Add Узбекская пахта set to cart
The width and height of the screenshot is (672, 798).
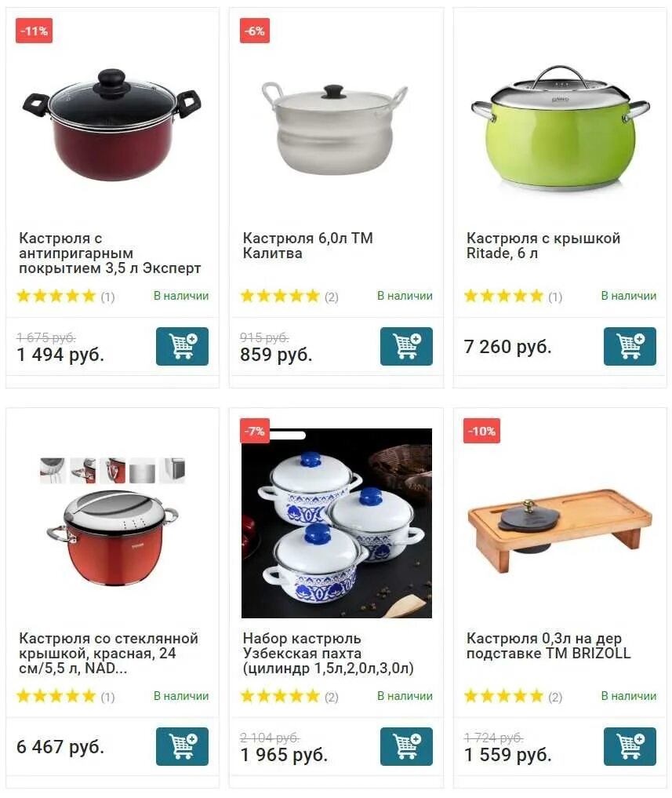click(x=406, y=746)
